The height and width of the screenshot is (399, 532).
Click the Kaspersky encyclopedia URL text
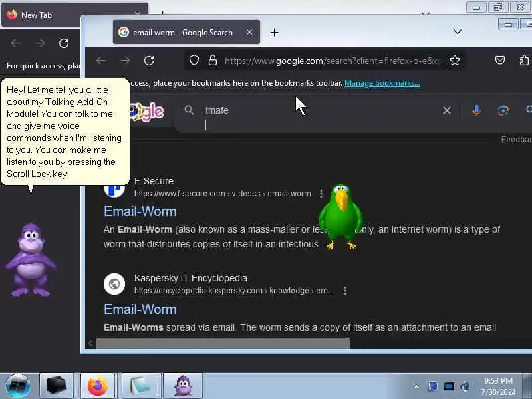(234, 291)
